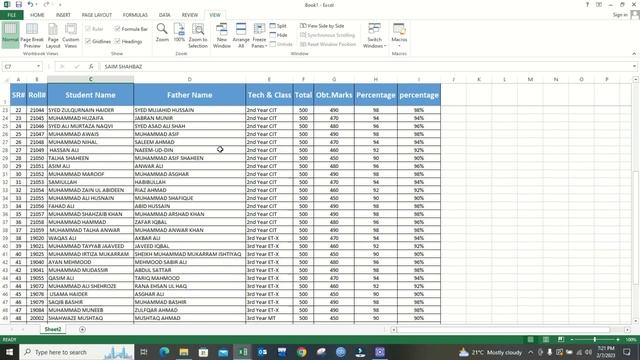Click zoom in plus button

pyautogui.click(x=618, y=340)
